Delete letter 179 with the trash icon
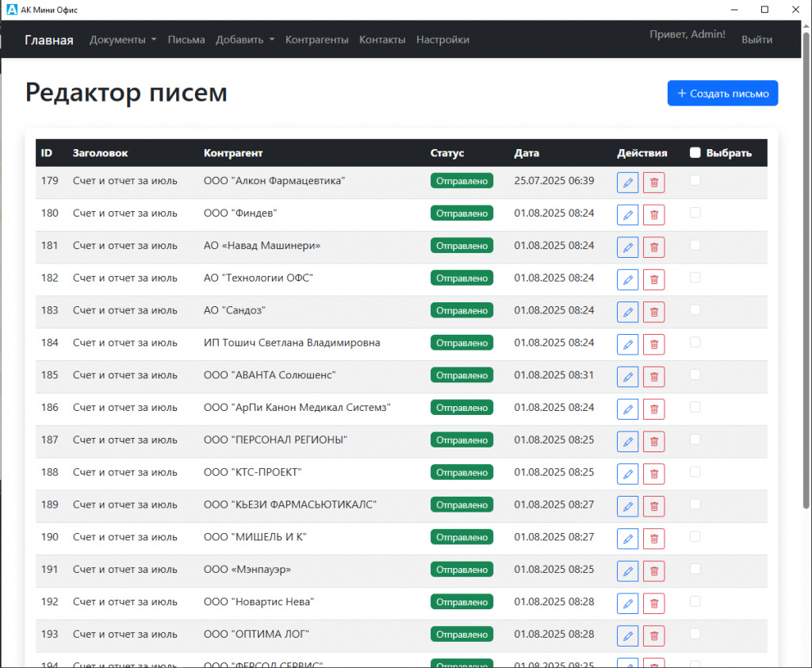The image size is (812, 668). tap(653, 182)
